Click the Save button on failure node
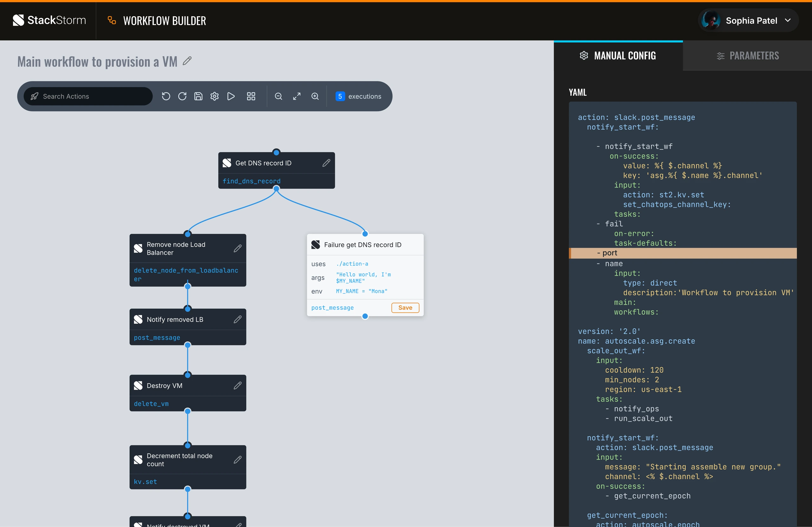This screenshot has width=812, height=527. [x=405, y=307]
